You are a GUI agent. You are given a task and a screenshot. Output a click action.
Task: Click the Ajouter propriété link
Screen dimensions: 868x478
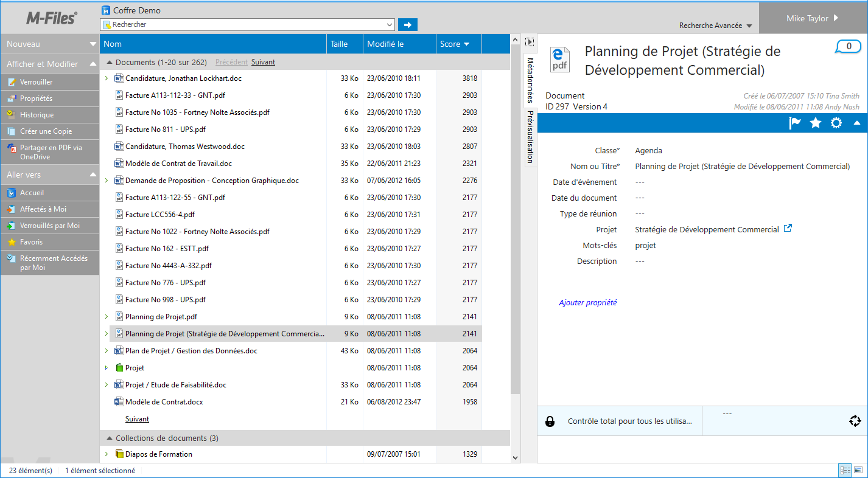tap(587, 302)
